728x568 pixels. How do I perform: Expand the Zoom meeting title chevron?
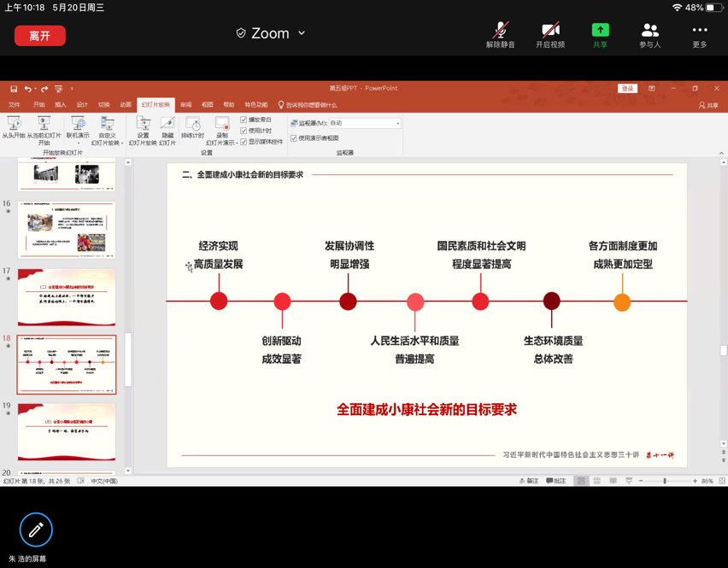pyautogui.click(x=302, y=33)
